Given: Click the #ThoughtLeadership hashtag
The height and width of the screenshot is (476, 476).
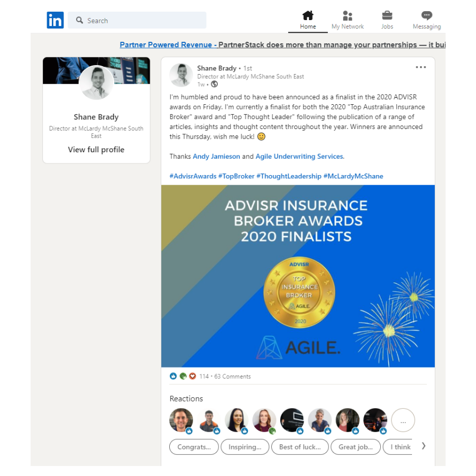Looking at the screenshot, I should [x=289, y=176].
